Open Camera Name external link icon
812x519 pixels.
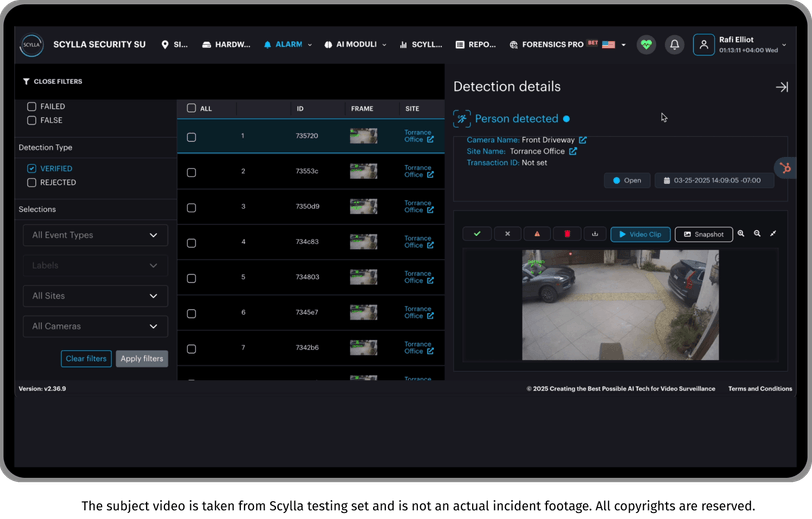pos(583,140)
